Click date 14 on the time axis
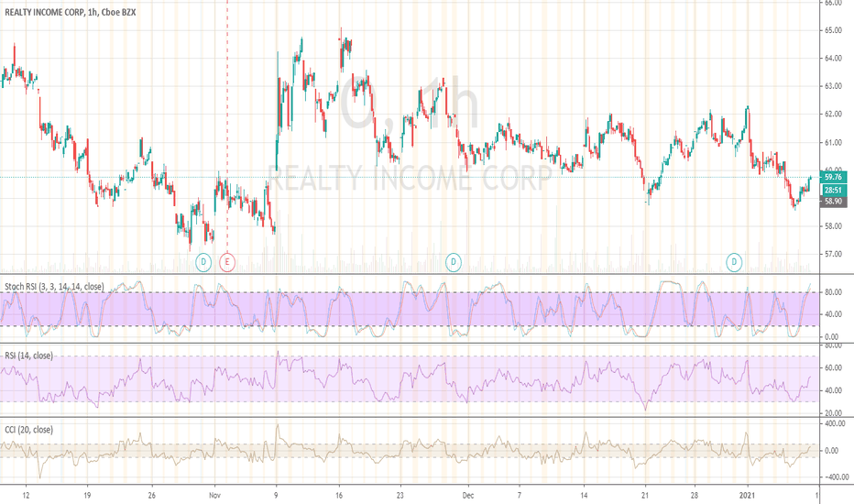The width and height of the screenshot is (854, 504). 584,495
